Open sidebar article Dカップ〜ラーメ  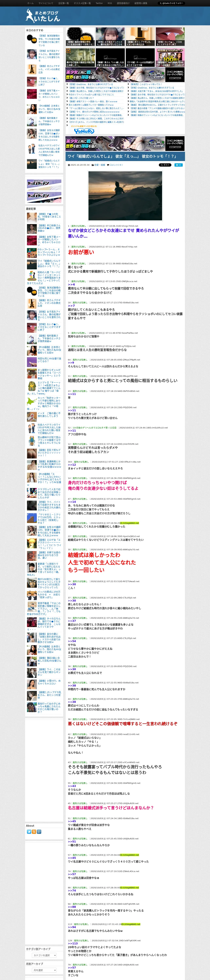(x=49, y=252)
